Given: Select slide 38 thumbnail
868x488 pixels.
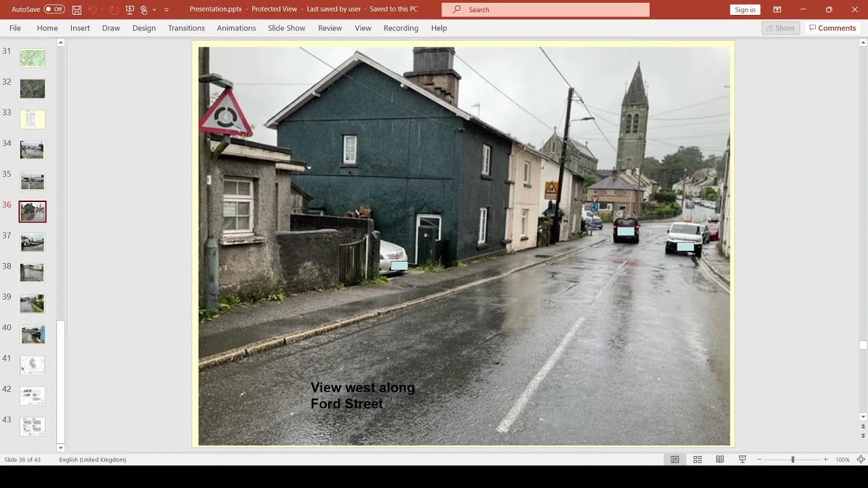Looking at the screenshot, I should 33,272.
